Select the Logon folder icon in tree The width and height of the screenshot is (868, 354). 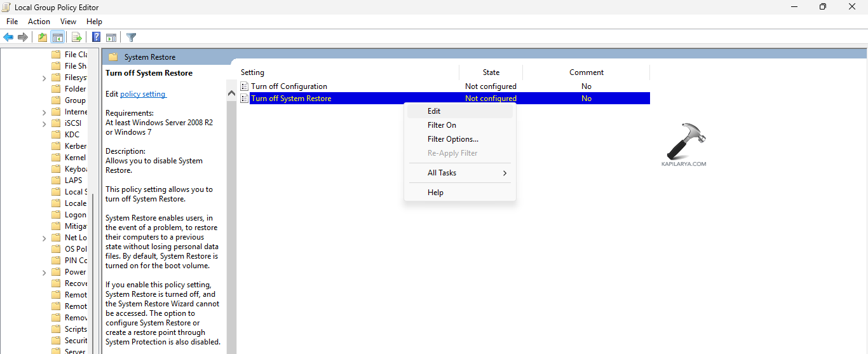click(x=56, y=215)
